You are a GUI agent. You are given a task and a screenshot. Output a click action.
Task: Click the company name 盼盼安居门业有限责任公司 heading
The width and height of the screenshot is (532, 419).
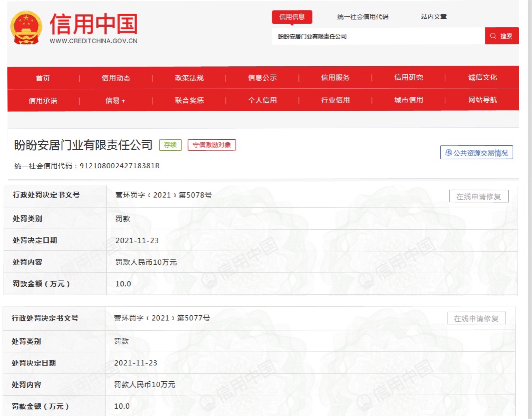(83, 145)
